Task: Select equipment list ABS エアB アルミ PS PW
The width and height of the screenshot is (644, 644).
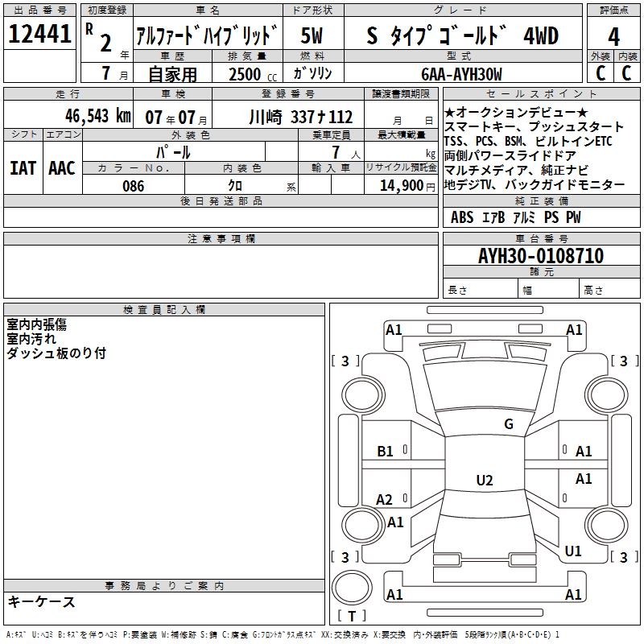Action: 516,217
